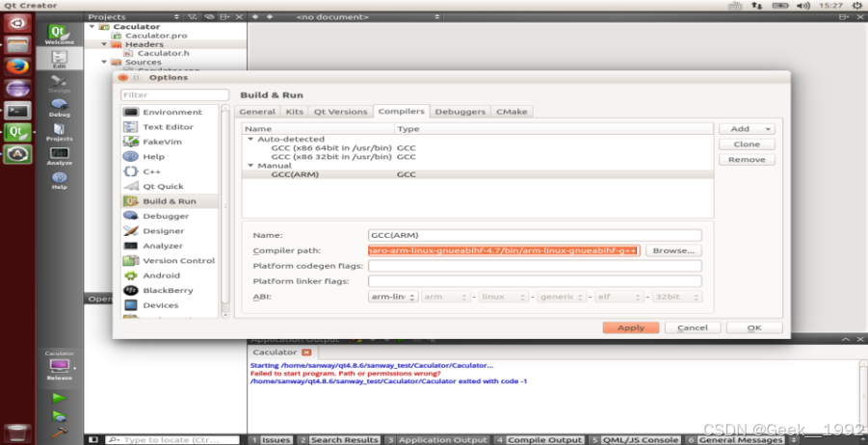Select Devices options category
This screenshot has height=445, width=868.
click(x=171, y=305)
